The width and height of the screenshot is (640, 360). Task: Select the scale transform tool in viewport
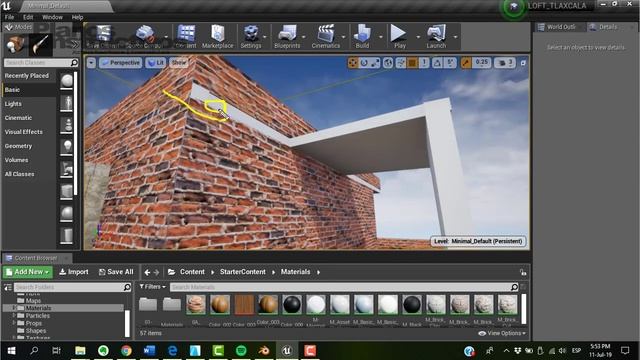point(376,62)
